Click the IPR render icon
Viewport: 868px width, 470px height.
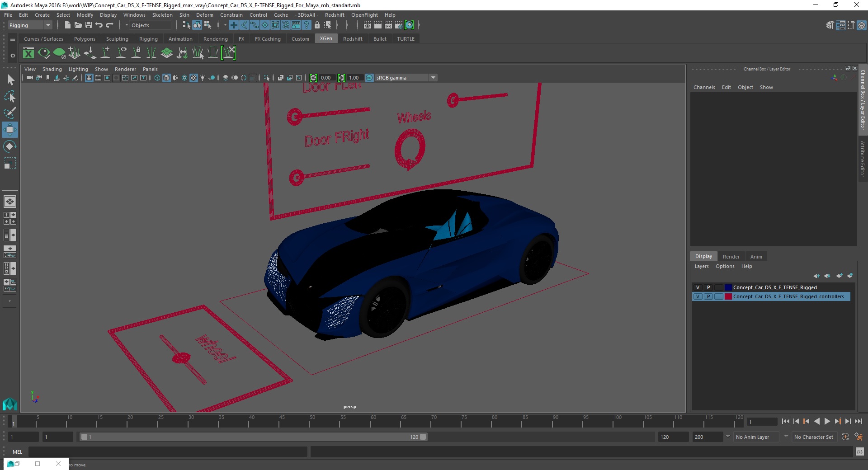tap(388, 25)
